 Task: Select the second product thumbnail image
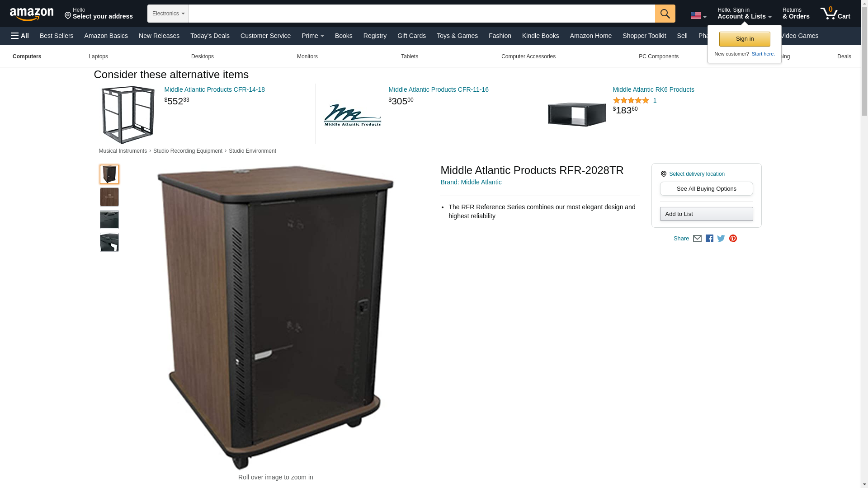click(109, 197)
